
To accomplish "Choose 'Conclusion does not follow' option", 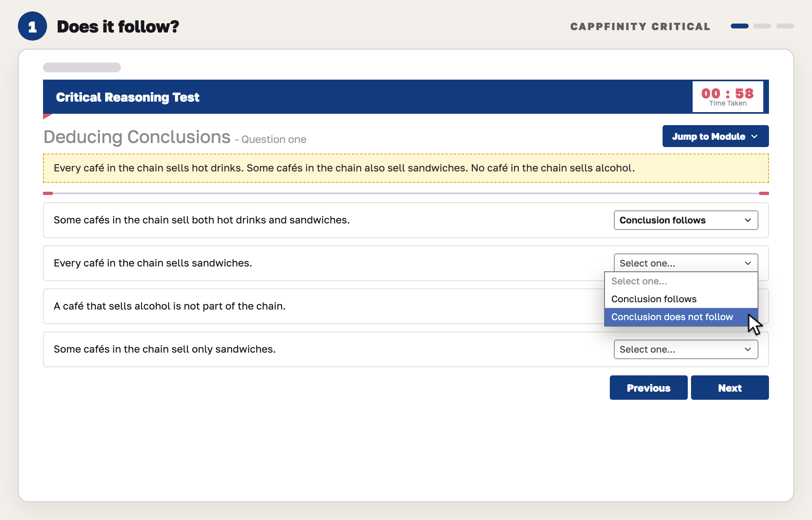I will (681, 317).
